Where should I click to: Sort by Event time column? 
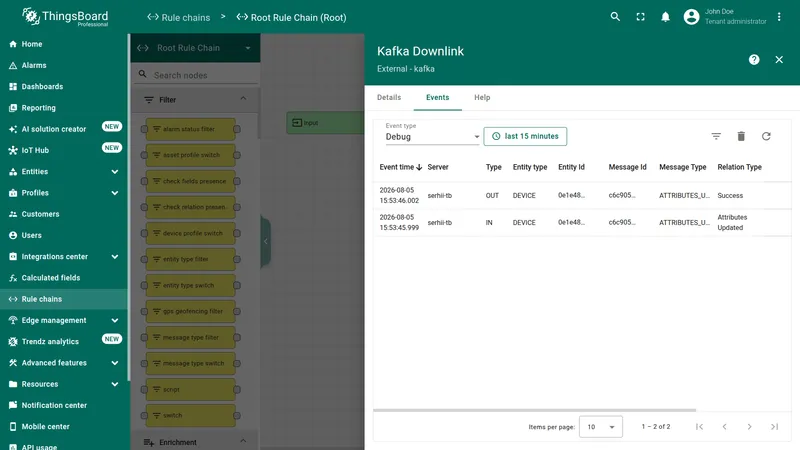[x=401, y=167]
